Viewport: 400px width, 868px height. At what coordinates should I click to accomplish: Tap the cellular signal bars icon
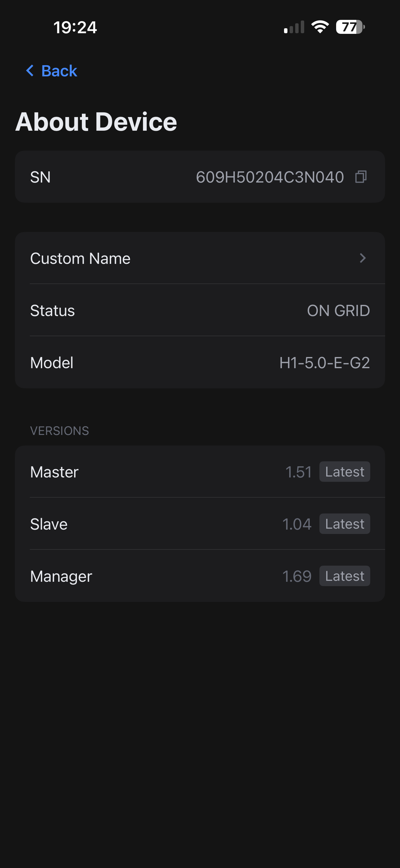click(x=294, y=28)
